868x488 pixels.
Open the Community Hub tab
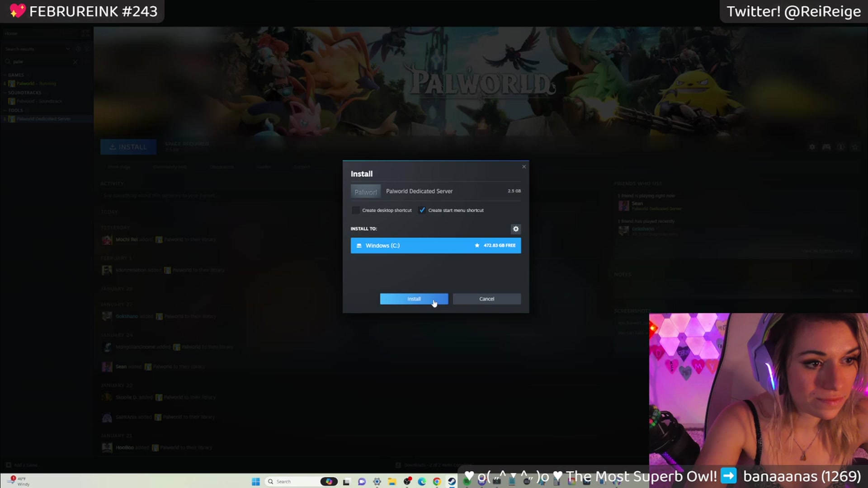click(170, 167)
